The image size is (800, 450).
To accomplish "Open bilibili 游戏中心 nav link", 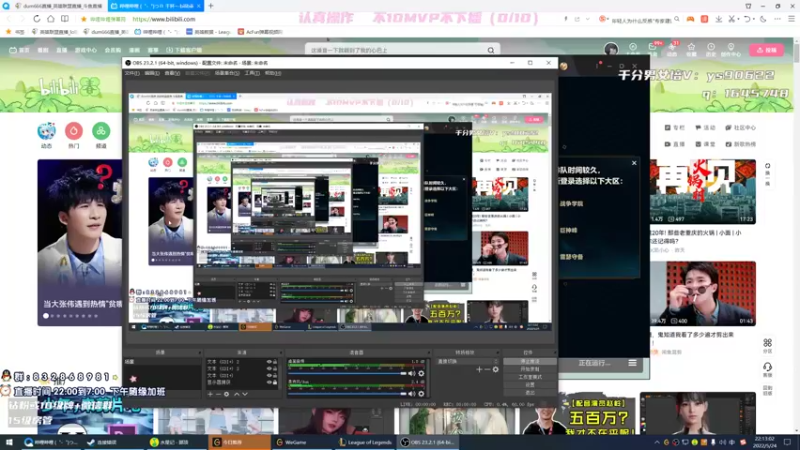I will click(86, 50).
